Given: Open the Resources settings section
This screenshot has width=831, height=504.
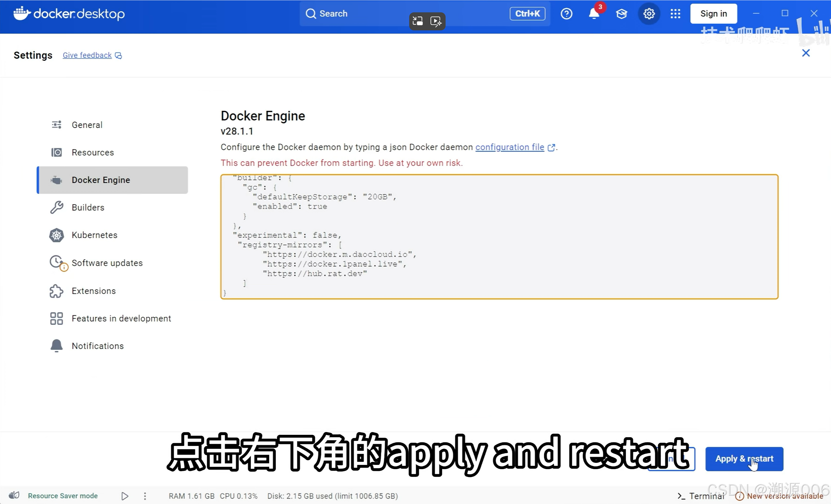Looking at the screenshot, I should pyautogui.click(x=112, y=152).
